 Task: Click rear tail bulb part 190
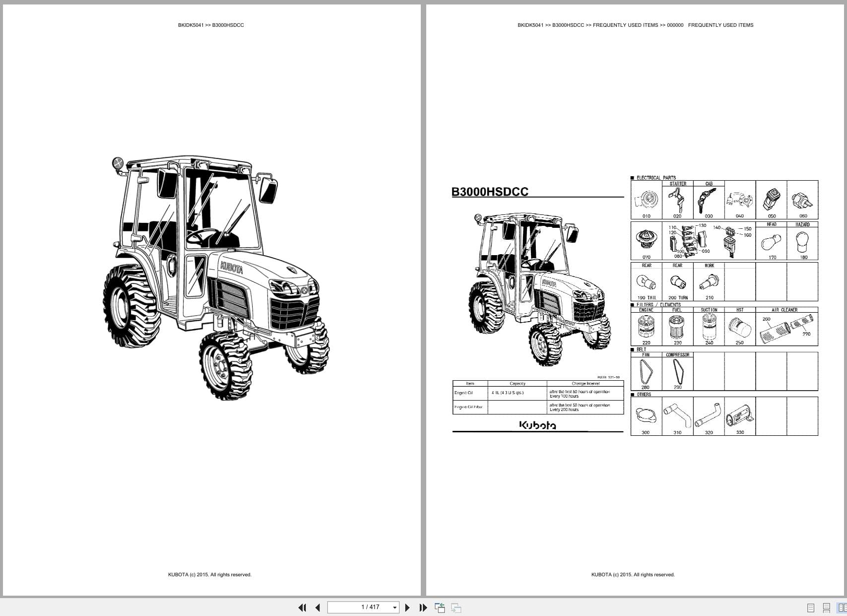[x=646, y=283]
